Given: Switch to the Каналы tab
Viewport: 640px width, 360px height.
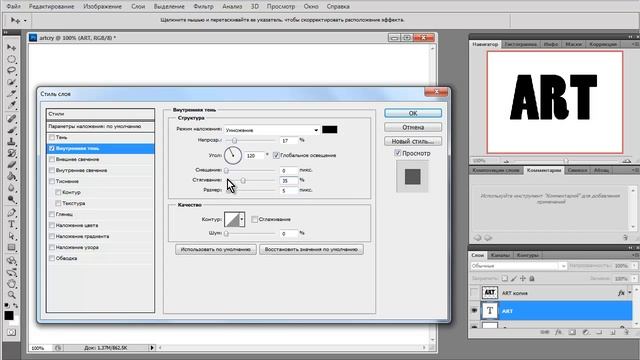Looking at the screenshot, I should (500, 255).
